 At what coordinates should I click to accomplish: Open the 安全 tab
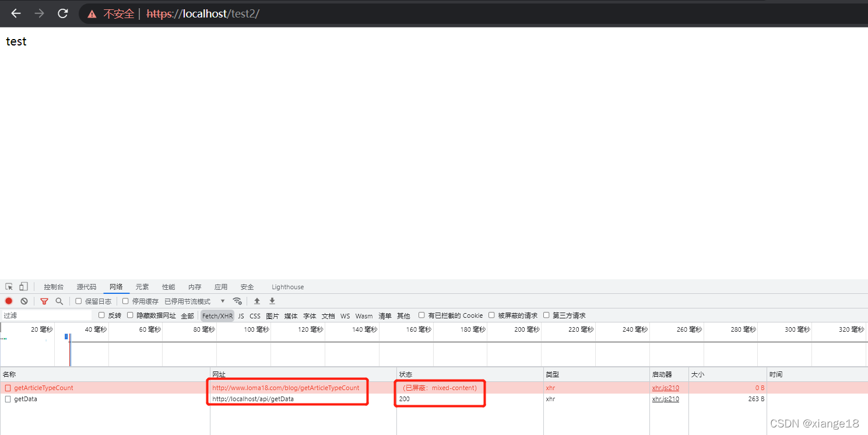247,287
